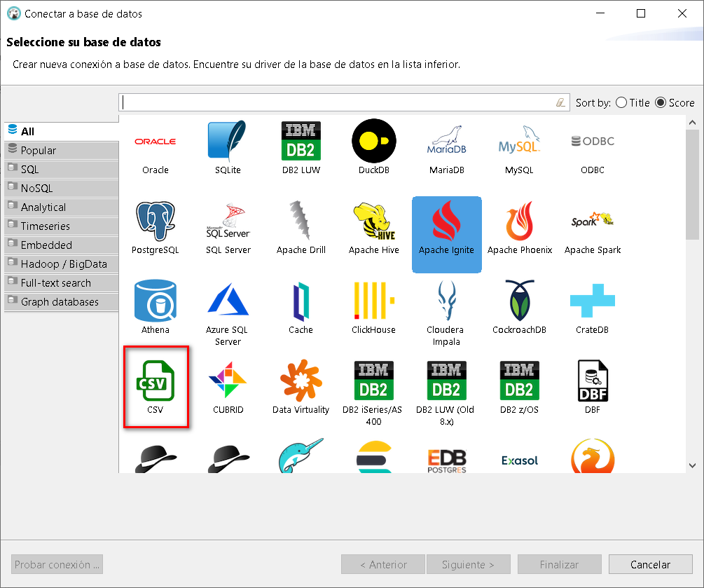Viewport: 704px width, 588px height.
Task: Select the Apache Hive driver
Action: pyautogui.click(x=373, y=228)
